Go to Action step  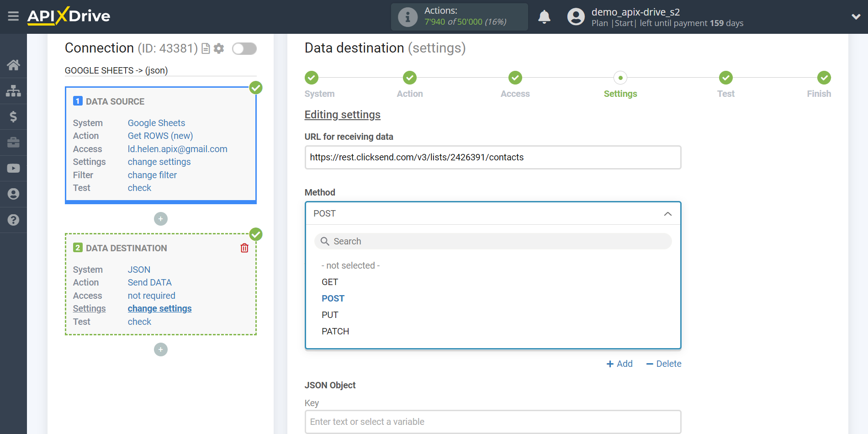[410, 78]
